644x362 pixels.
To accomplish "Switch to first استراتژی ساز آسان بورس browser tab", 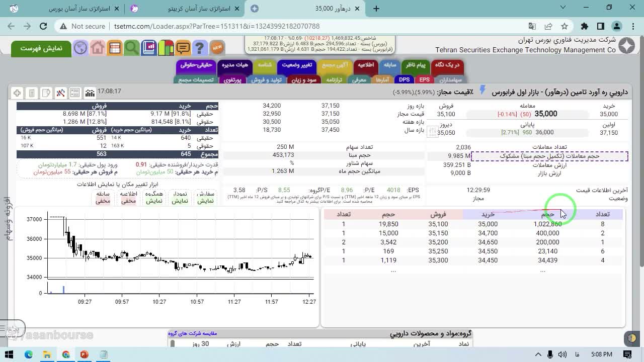I will 64,9.
